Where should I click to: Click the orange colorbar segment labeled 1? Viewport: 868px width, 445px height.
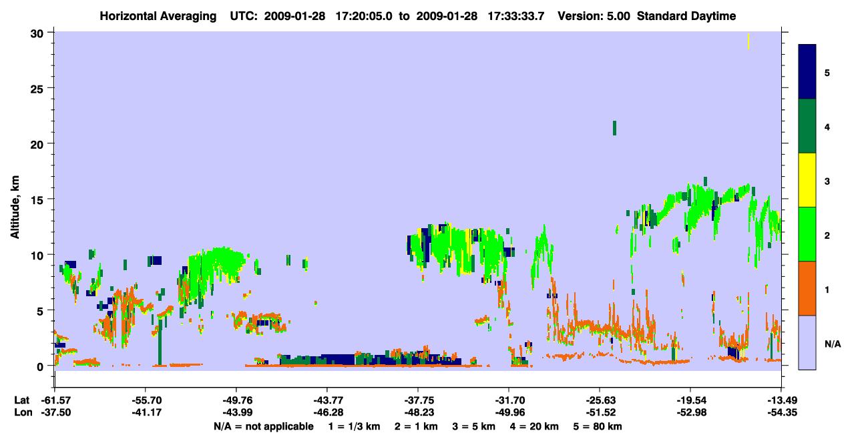coord(807,288)
